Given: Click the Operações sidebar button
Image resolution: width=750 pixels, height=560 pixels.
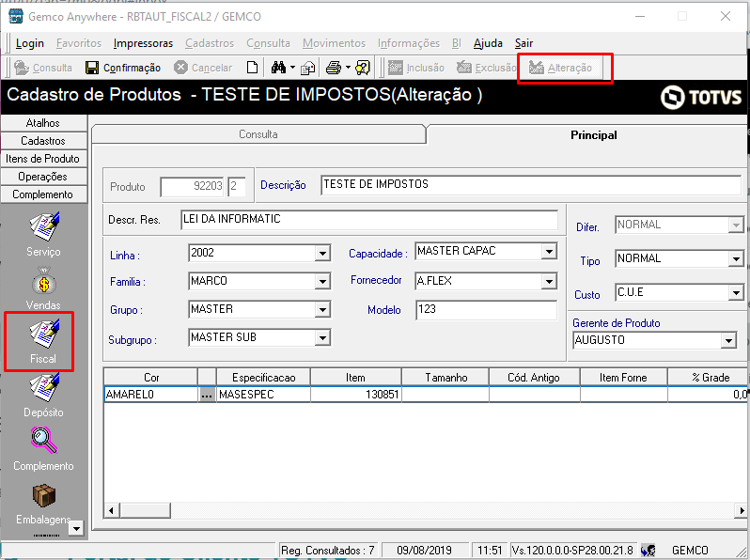Looking at the screenshot, I should click(43, 177).
